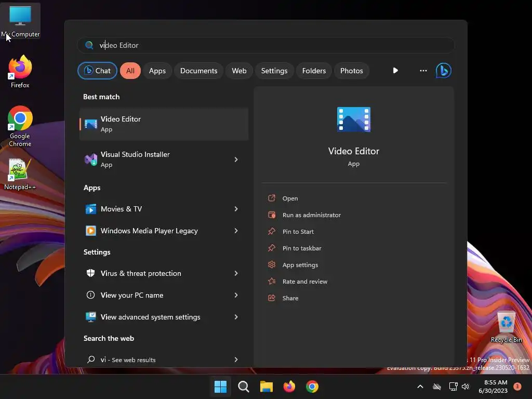Click the search magnifier icon in search box

tap(89, 45)
